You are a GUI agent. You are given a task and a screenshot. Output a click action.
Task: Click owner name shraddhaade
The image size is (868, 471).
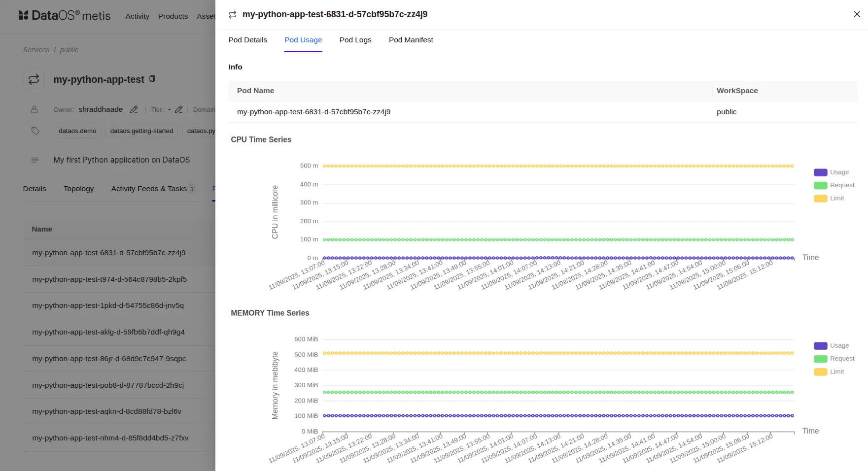[101, 109]
